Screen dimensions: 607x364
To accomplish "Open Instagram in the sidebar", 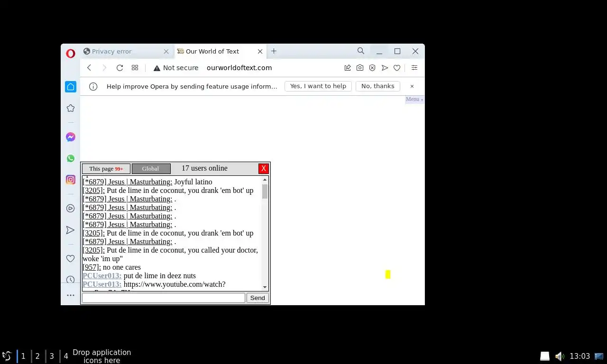I will (71, 180).
